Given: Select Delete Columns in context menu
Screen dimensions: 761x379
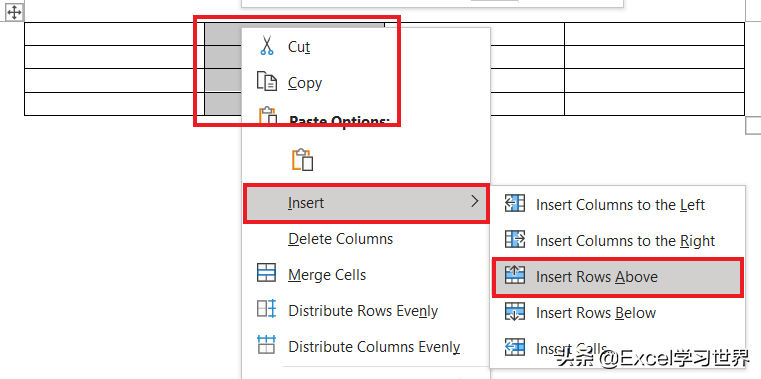Looking at the screenshot, I should [366, 239].
